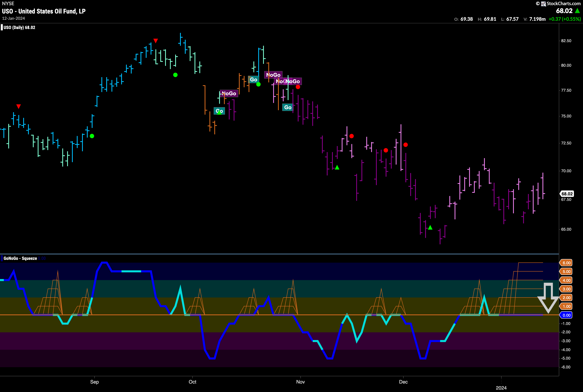Image resolution: width=583 pixels, height=392 pixels.
Task: Click the red circle beneath the rightmost NoGo label
Action: coord(298,87)
